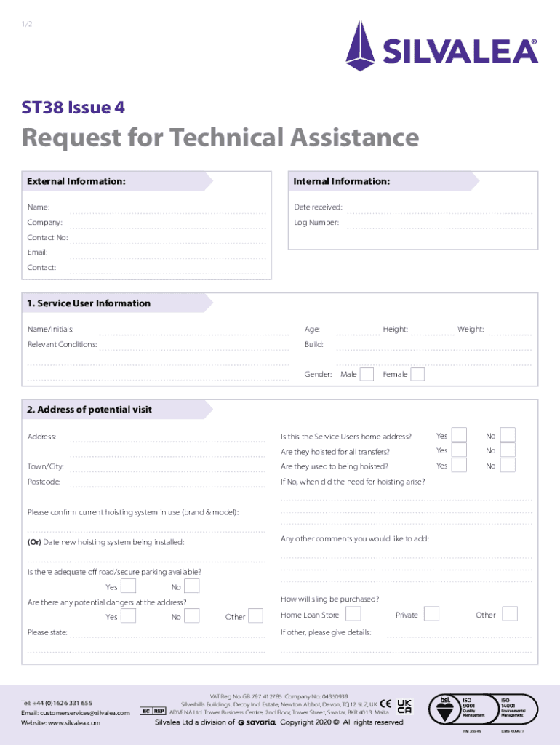Check the Female gender checkbox
This screenshot has height=745, width=560.
417,374
